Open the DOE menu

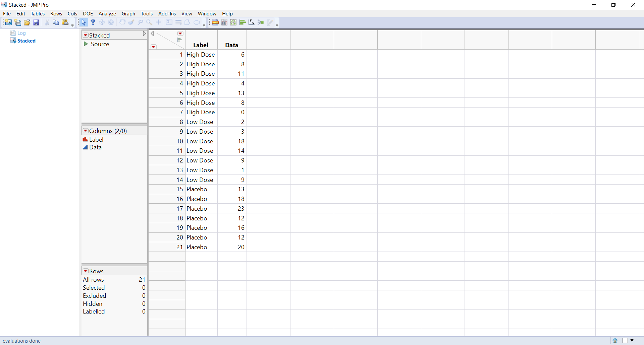click(88, 14)
